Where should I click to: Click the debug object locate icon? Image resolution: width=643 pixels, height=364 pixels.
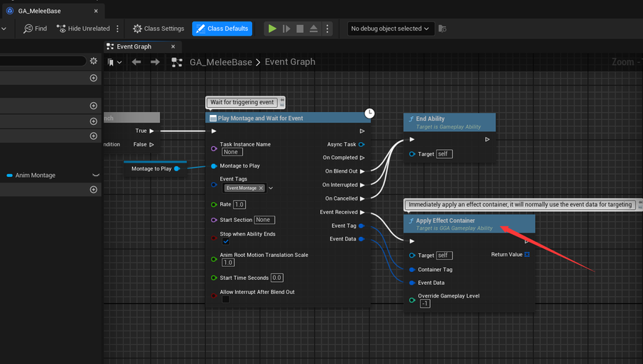point(442,29)
